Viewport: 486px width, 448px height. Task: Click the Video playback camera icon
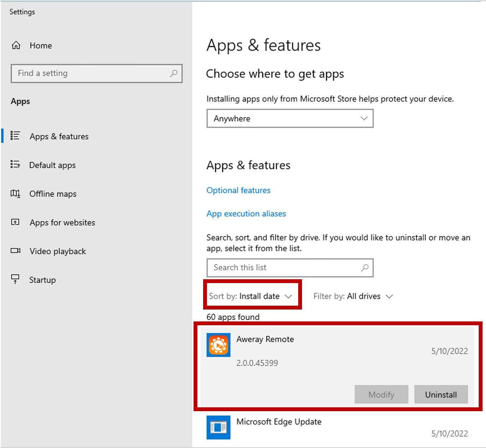pos(15,251)
